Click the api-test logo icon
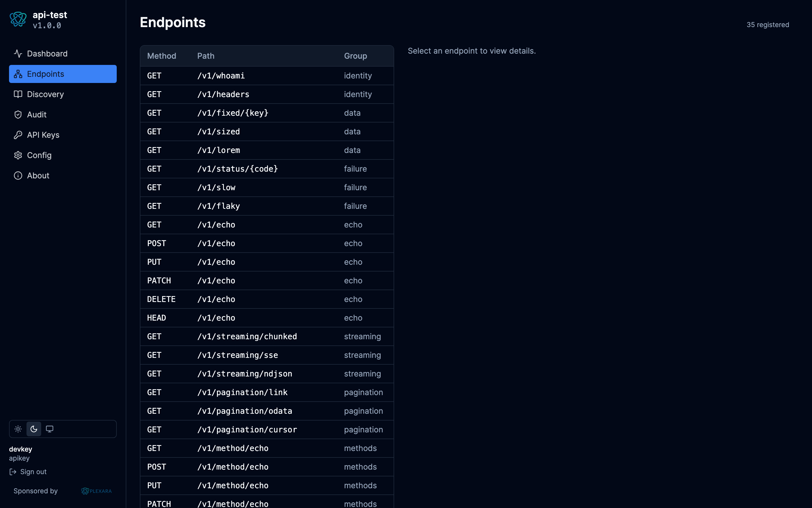The height and width of the screenshot is (508, 812). coord(18,19)
